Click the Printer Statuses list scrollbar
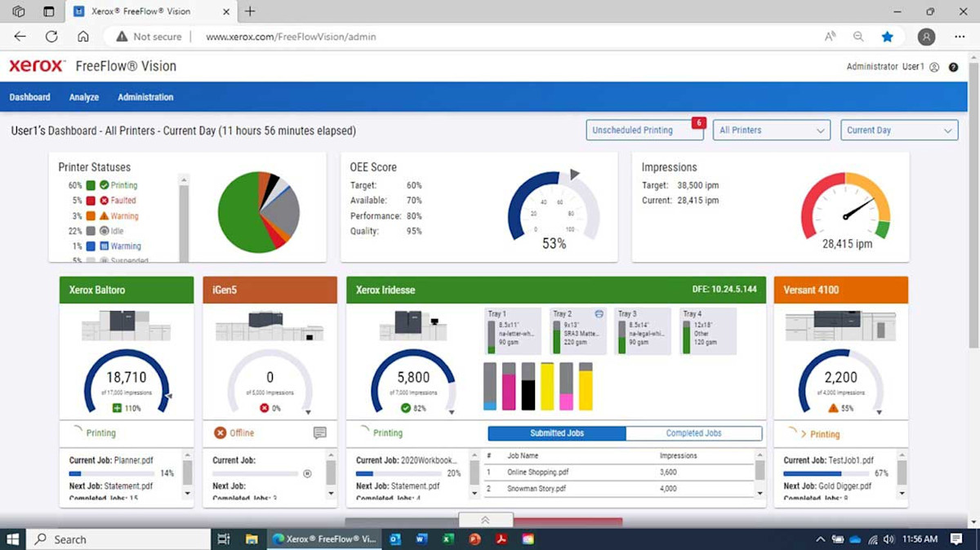 pos(184,217)
